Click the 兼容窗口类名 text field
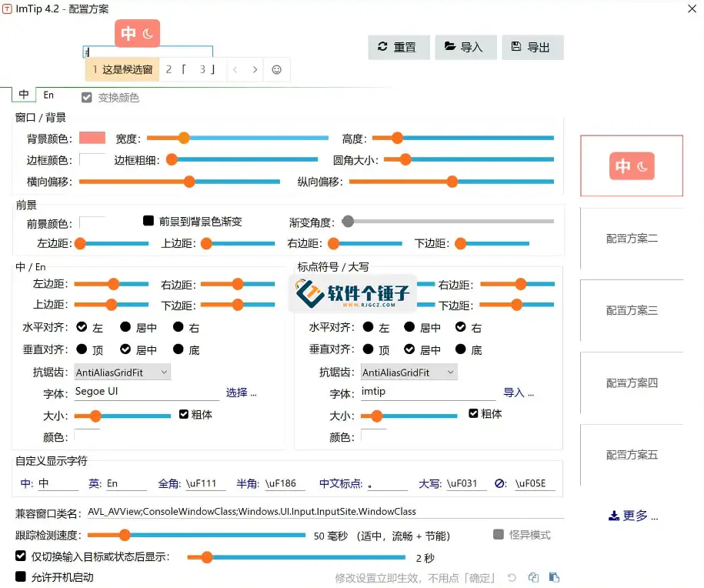This screenshot has height=588, width=704. click(x=325, y=512)
